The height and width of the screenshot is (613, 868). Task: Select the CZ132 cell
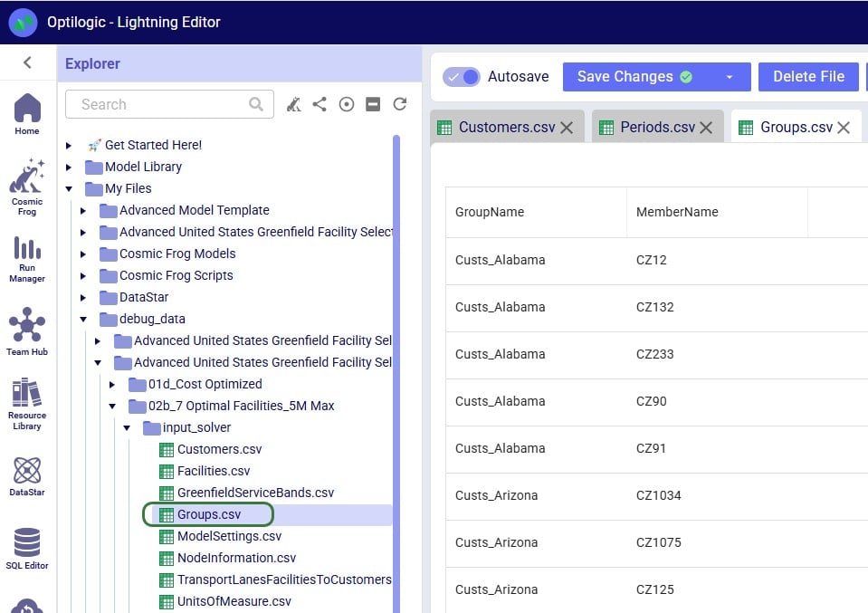pyautogui.click(x=717, y=308)
